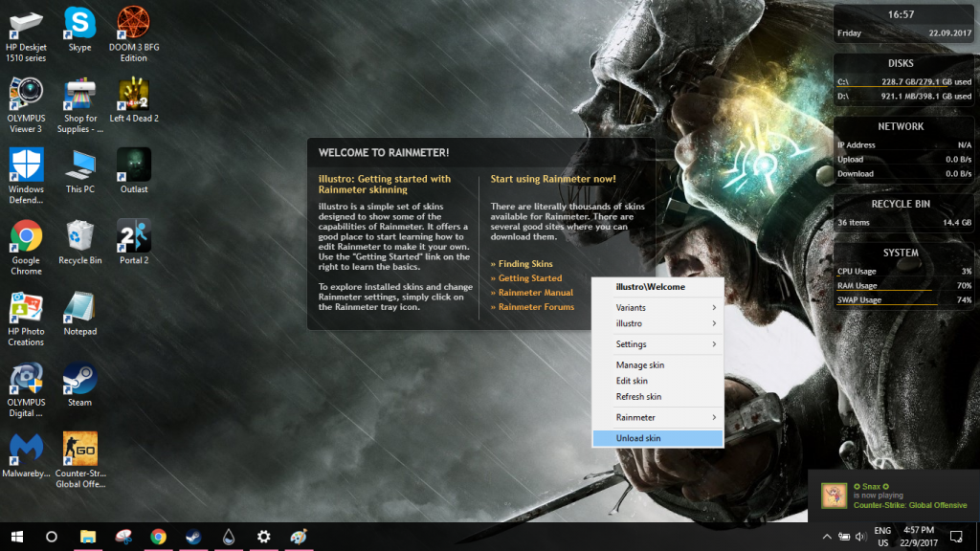
Task: Click the WELCOME TO RAINMETER! title
Action: pyautogui.click(x=384, y=152)
